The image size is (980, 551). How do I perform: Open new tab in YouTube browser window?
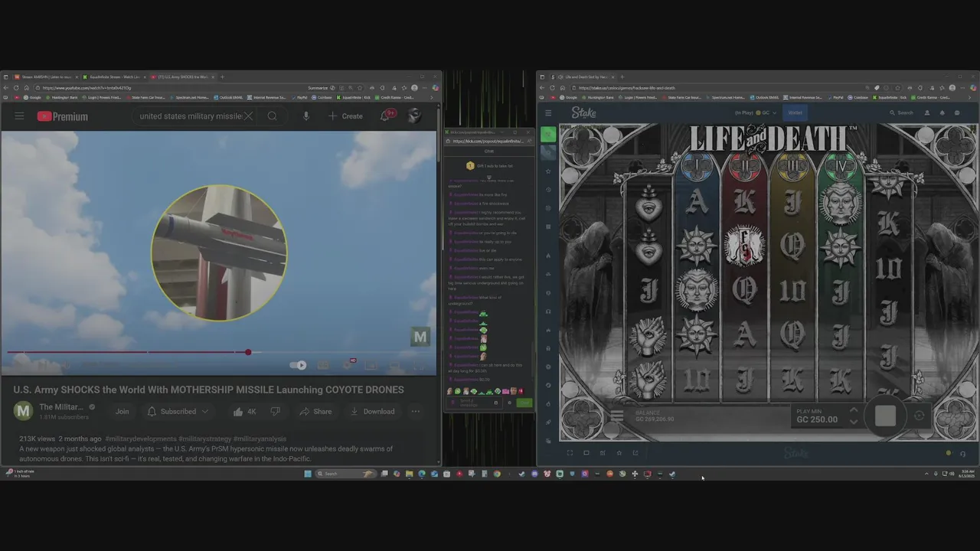coord(223,77)
